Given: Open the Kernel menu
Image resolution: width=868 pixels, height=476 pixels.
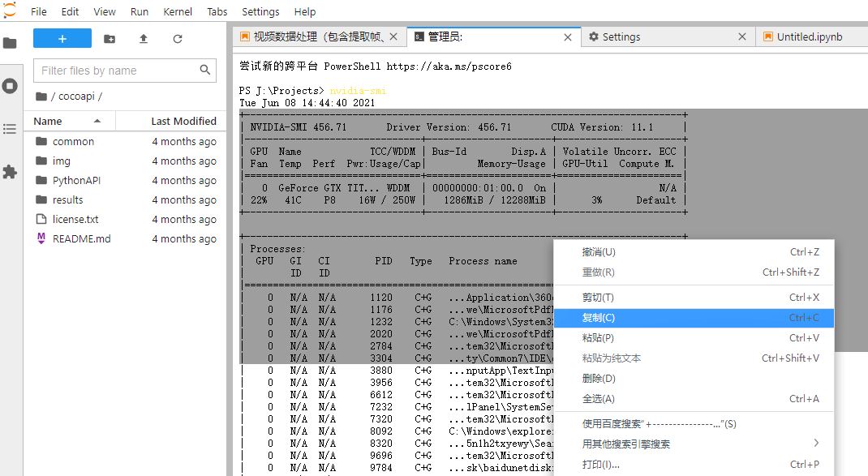Looking at the screenshot, I should point(178,11).
